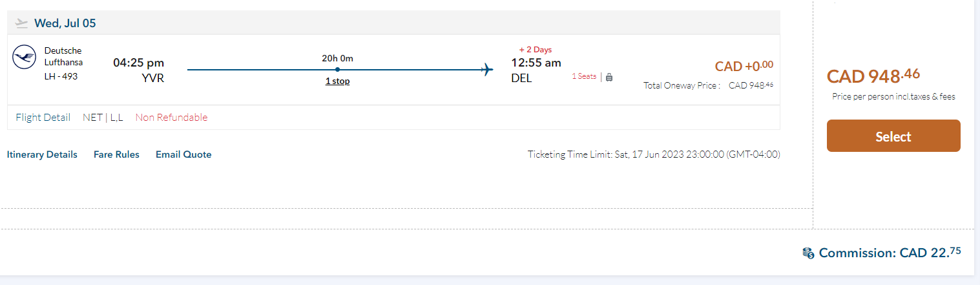Screen dimensions: 980x285
Task: Click the baggage icon next to 1 Seats
Action: 609,76
